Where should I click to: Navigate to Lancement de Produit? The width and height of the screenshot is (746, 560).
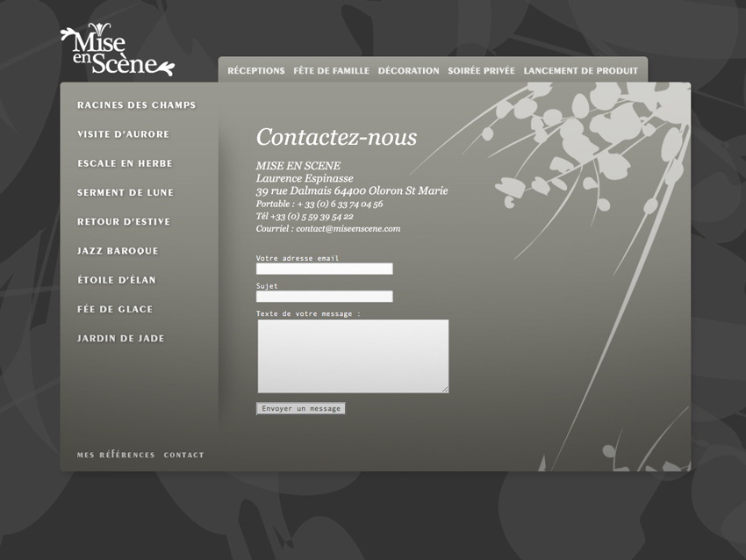point(580,71)
